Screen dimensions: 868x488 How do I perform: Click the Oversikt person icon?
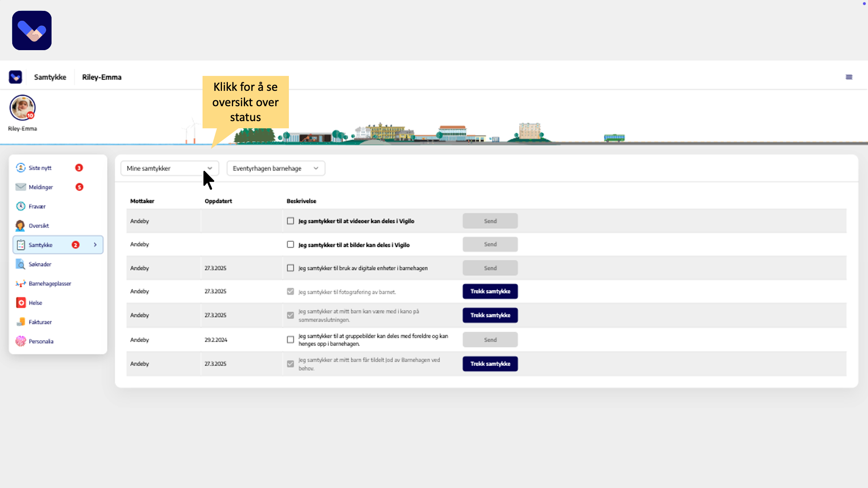pyautogui.click(x=20, y=225)
